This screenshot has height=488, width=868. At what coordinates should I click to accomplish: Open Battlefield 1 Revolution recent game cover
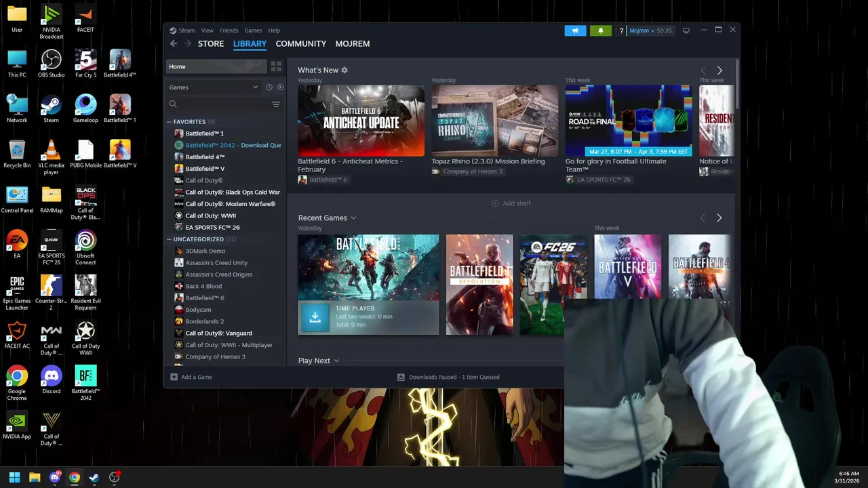tap(479, 285)
